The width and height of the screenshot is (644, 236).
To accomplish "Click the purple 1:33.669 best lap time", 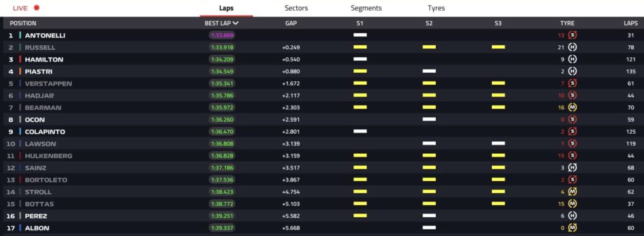I will [x=222, y=36].
